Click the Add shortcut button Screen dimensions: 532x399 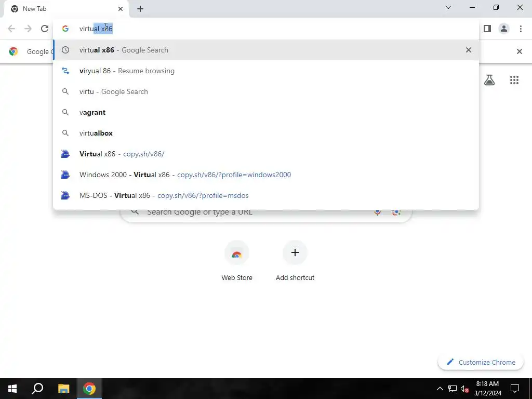(295, 261)
